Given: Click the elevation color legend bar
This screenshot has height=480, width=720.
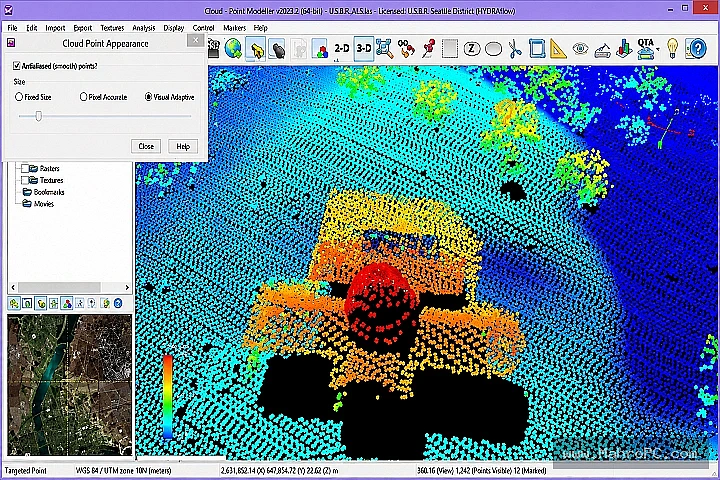Looking at the screenshot, I should point(168,395).
